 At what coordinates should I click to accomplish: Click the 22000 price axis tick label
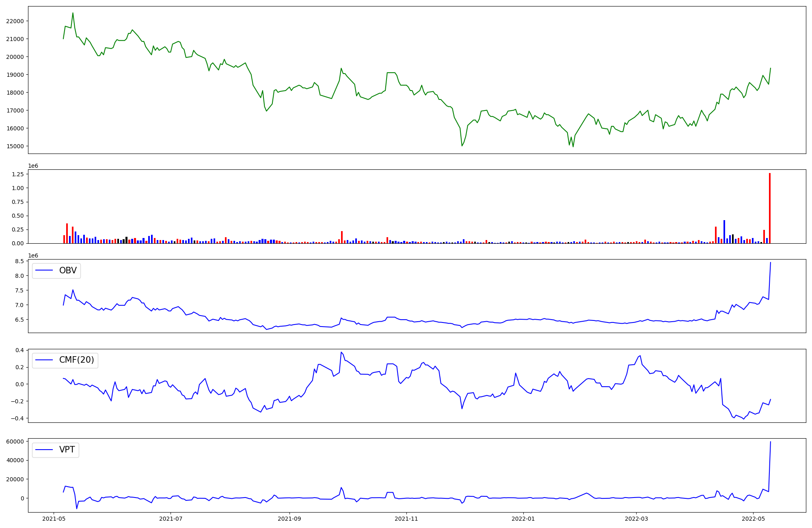[15, 21]
